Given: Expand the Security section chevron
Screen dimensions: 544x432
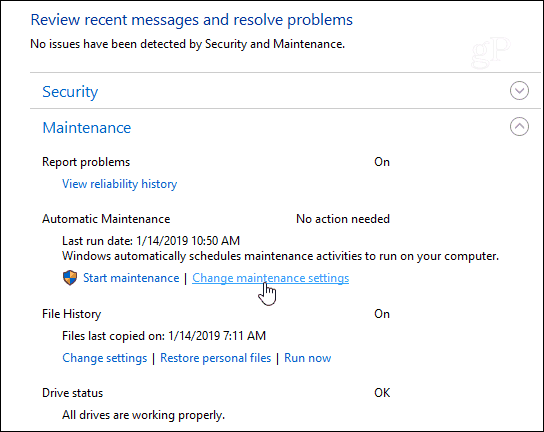Looking at the screenshot, I should [519, 91].
